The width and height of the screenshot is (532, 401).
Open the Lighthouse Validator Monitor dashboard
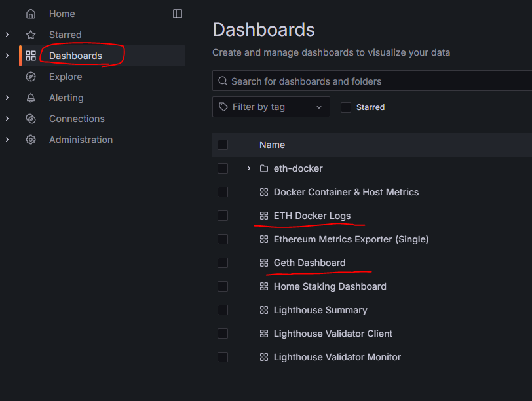click(337, 357)
